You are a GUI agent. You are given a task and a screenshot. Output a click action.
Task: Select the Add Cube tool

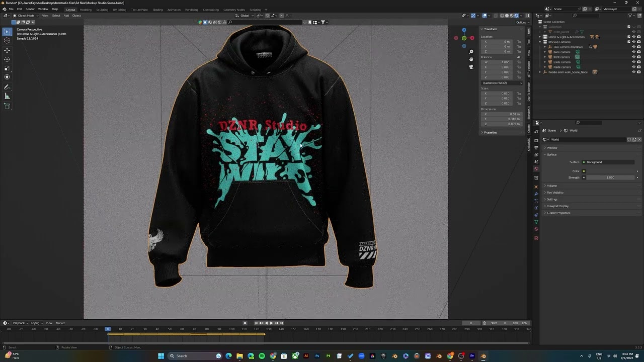[7, 106]
